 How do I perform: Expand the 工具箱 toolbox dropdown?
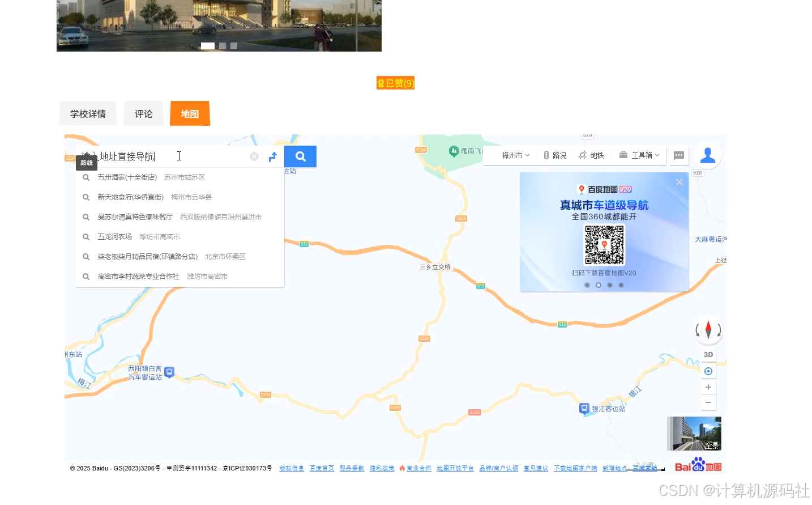tap(639, 155)
